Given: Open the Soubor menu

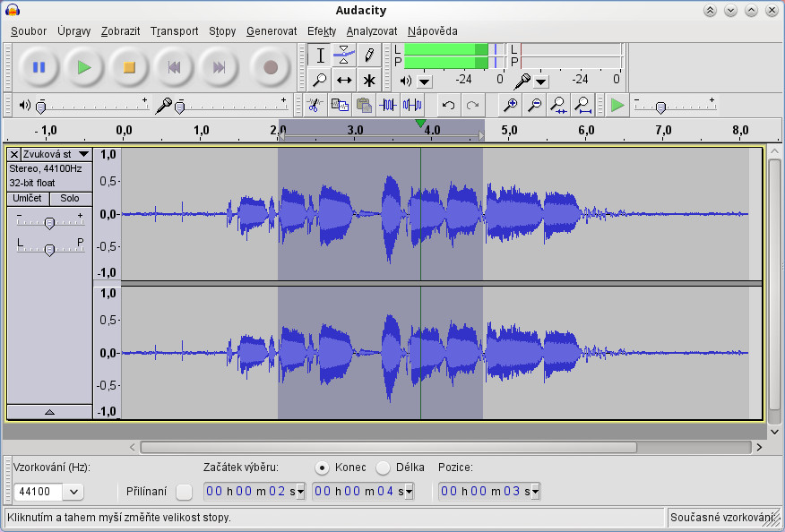Looking at the screenshot, I should click(29, 31).
